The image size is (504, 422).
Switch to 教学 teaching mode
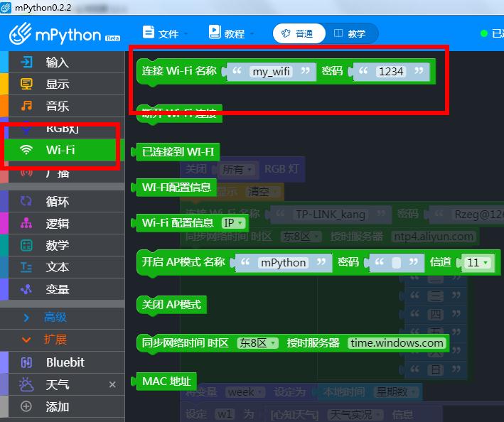[350, 33]
